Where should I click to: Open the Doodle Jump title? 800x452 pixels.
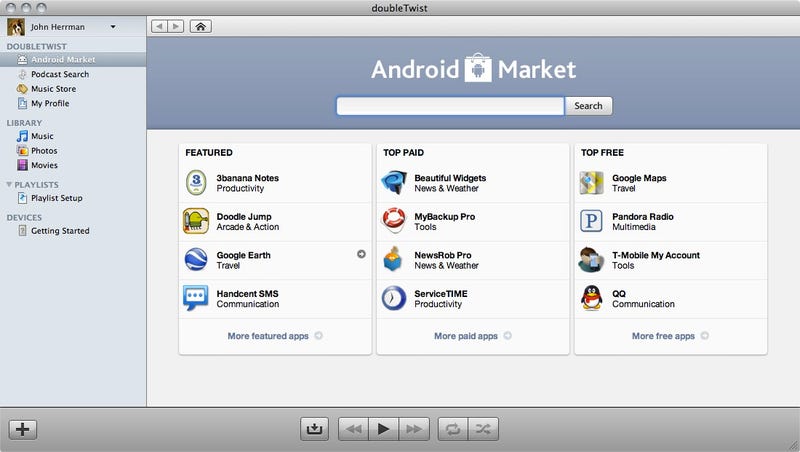pyautogui.click(x=244, y=217)
